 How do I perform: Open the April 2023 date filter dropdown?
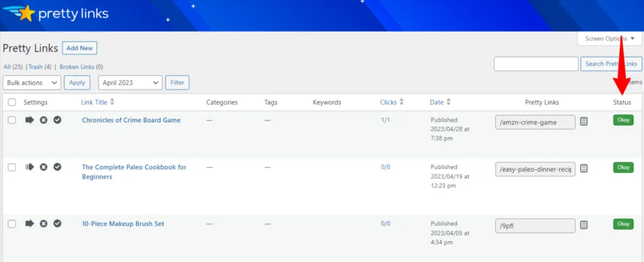pyautogui.click(x=130, y=83)
